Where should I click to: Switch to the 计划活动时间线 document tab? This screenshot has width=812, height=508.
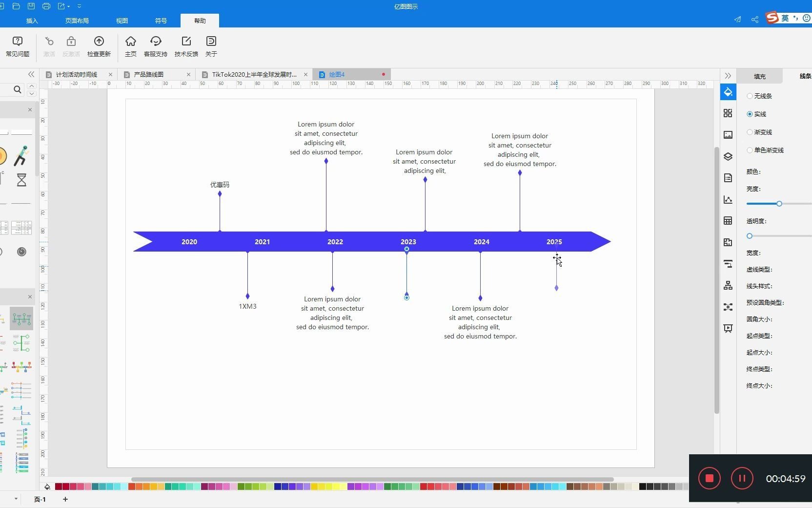(77, 74)
